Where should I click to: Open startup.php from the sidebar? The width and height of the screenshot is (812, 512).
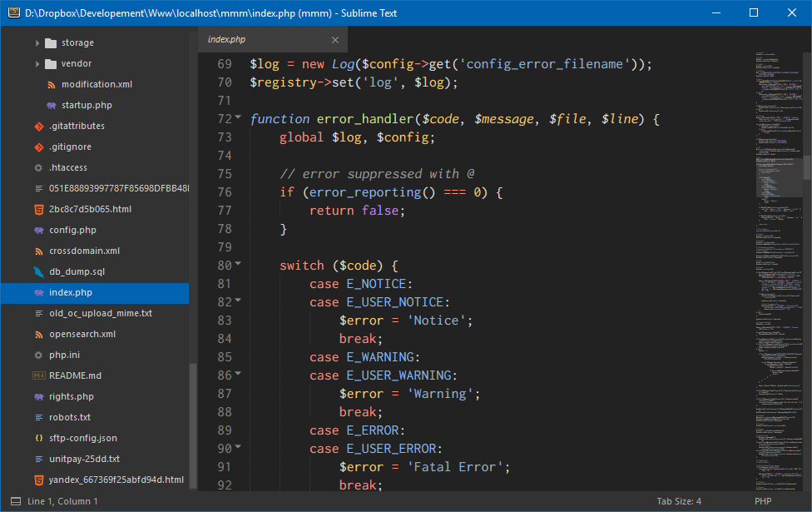(x=87, y=105)
